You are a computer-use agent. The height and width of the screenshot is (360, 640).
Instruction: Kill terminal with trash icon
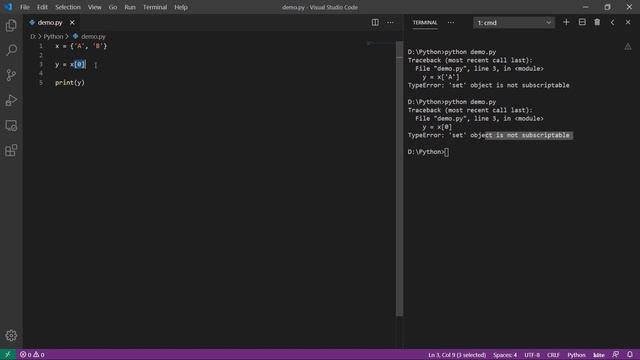(597, 22)
